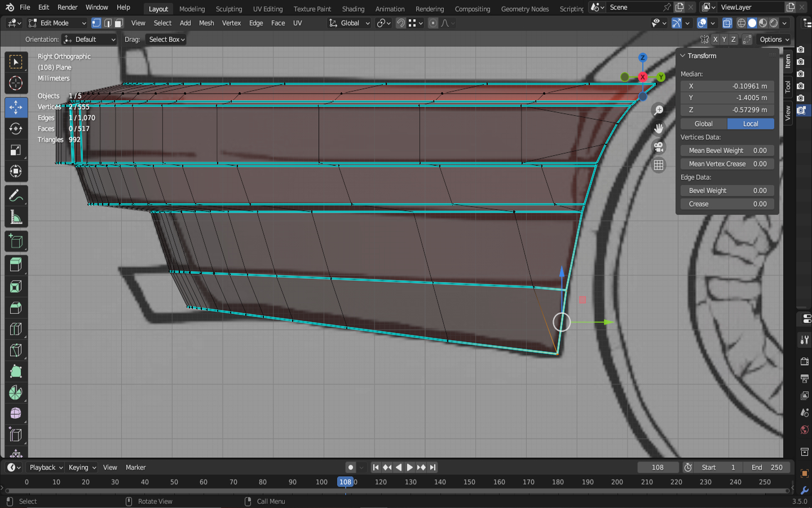Viewport: 812px width, 508px height.
Task: Activate the combined Transform tool
Action: pos(16,172)
